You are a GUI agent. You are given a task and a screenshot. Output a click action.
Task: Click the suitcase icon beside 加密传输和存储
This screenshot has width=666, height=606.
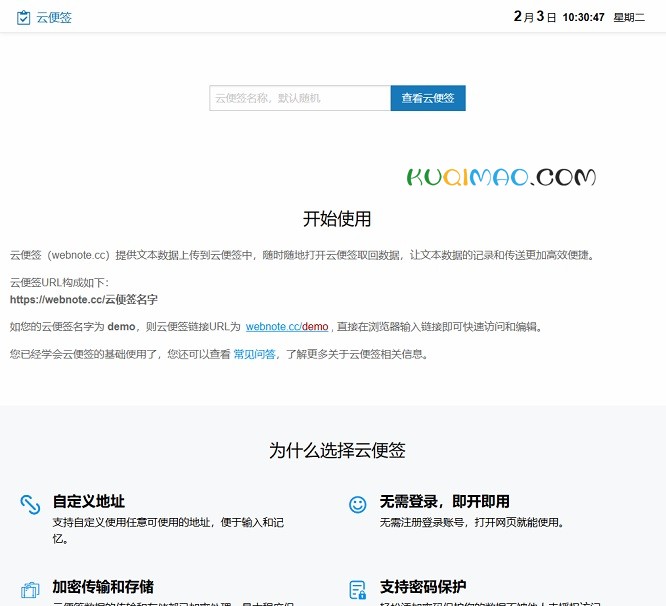click(30, 590)
